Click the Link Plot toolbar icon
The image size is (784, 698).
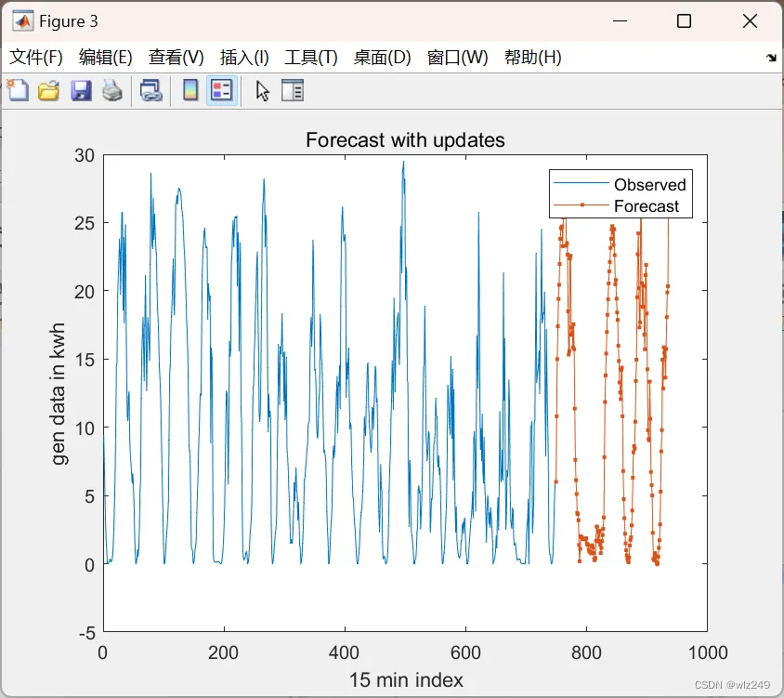point(150,90)
